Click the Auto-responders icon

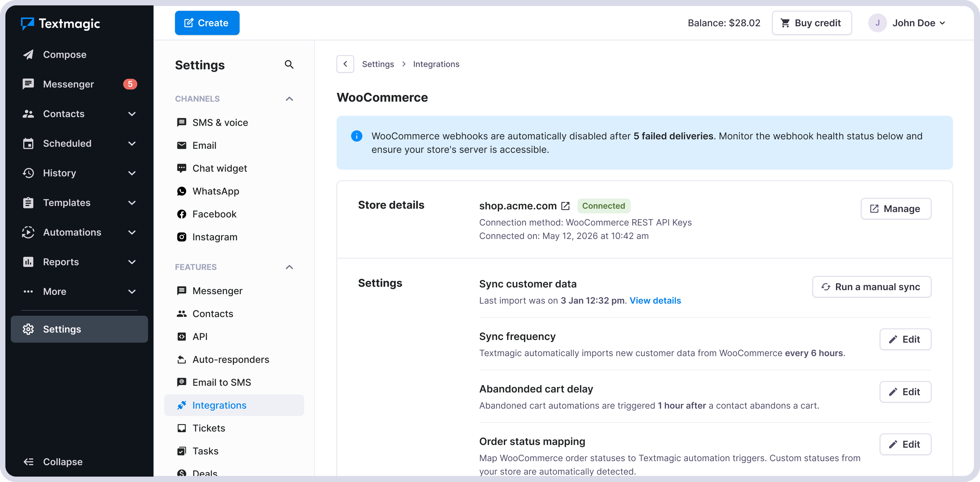point(182,359)
